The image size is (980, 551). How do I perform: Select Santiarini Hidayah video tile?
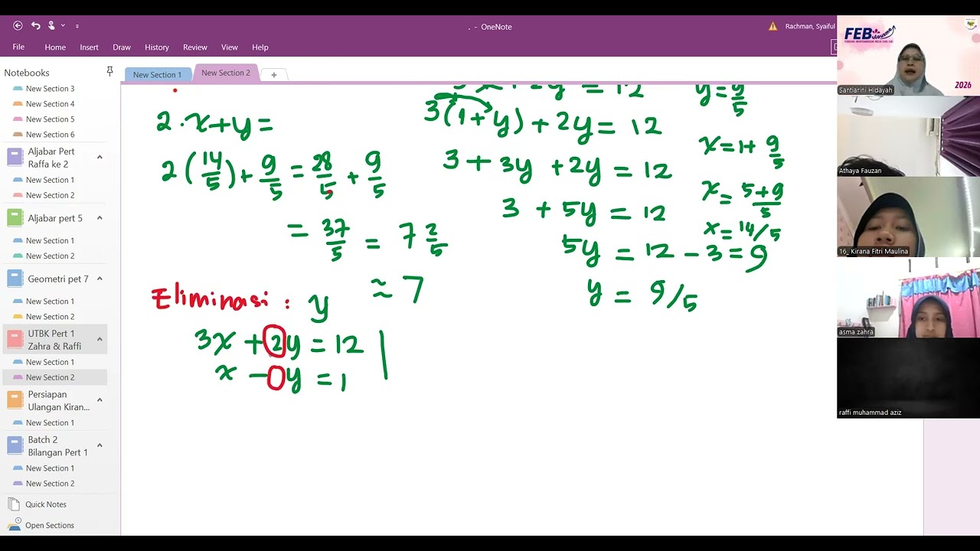908,55
